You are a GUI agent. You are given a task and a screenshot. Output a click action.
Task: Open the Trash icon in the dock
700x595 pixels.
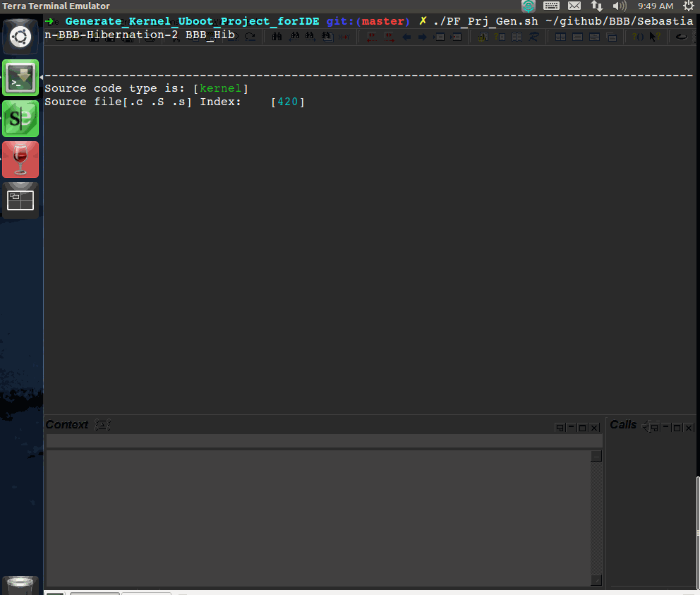tap(20, 587)
